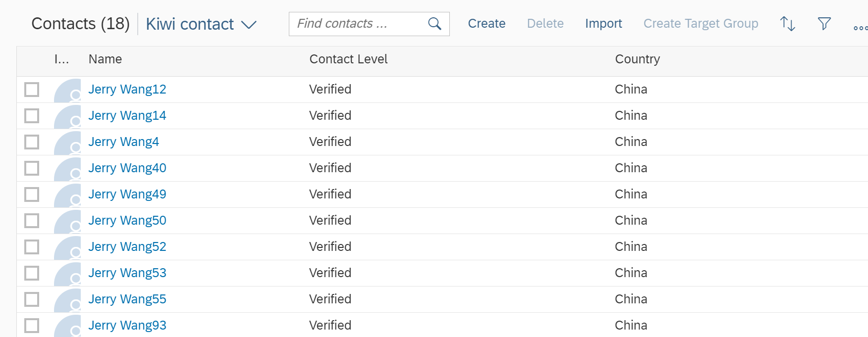The height and width of the screenshot is (337, 868).
Task: Click avatar image of Jerry Wang4
Action: pos(67,143)
